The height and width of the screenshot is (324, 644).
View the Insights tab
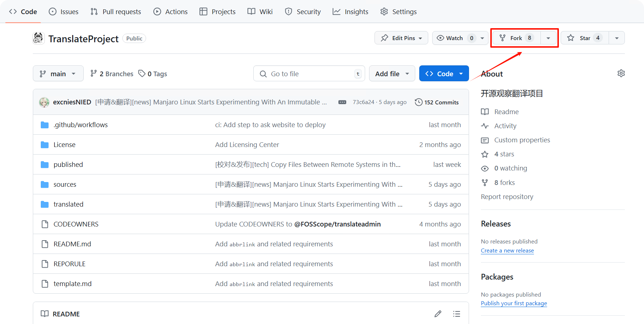[350, 12]
